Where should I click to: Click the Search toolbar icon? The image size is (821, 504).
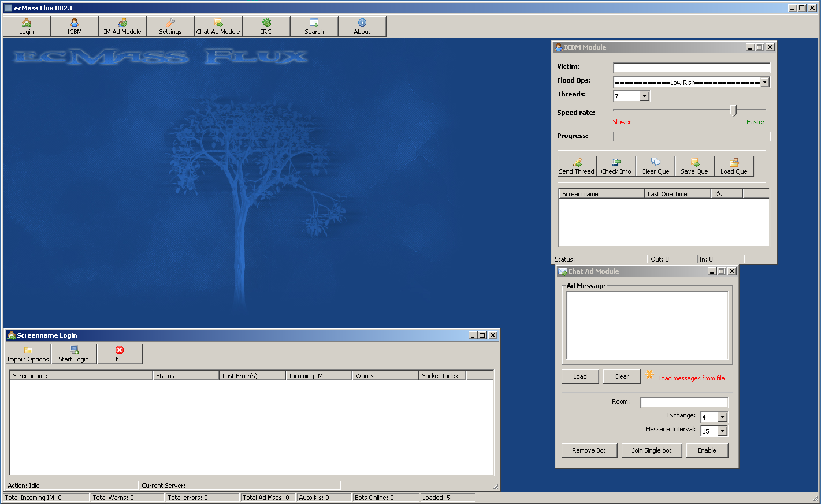(314, 27)
